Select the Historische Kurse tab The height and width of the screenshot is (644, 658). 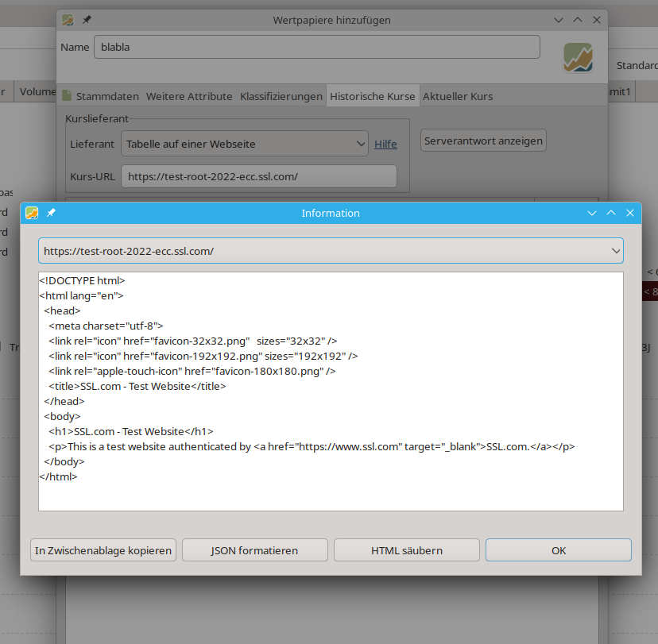click(372, 96)
